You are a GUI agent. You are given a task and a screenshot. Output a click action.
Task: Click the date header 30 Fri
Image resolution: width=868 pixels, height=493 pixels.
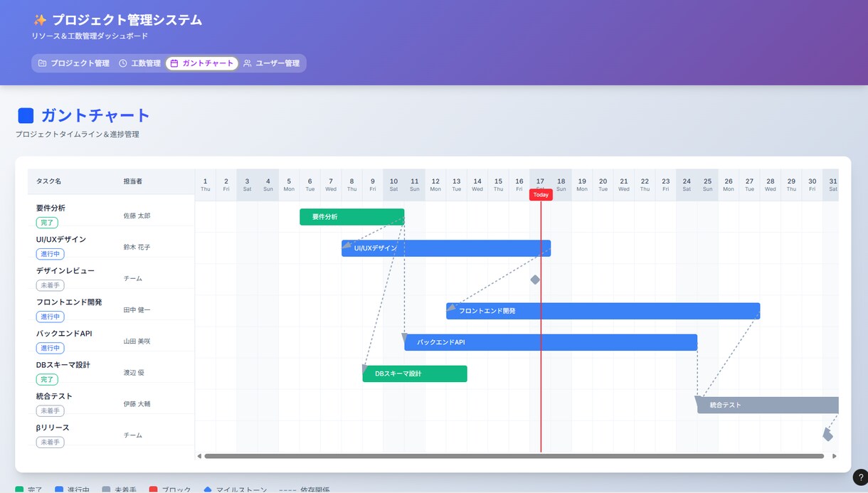(812, 185)
